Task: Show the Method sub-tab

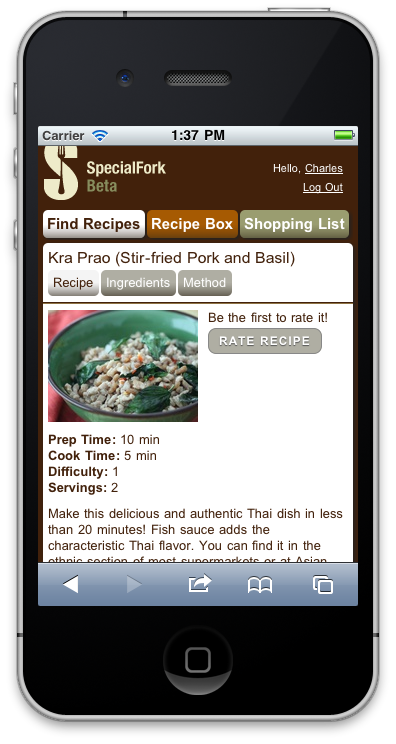Action: 204,283
